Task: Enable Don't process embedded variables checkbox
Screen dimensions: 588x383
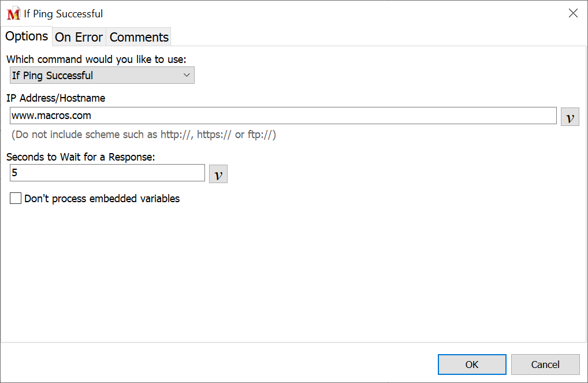Action: pyautogui.click(x=16, y=199)
